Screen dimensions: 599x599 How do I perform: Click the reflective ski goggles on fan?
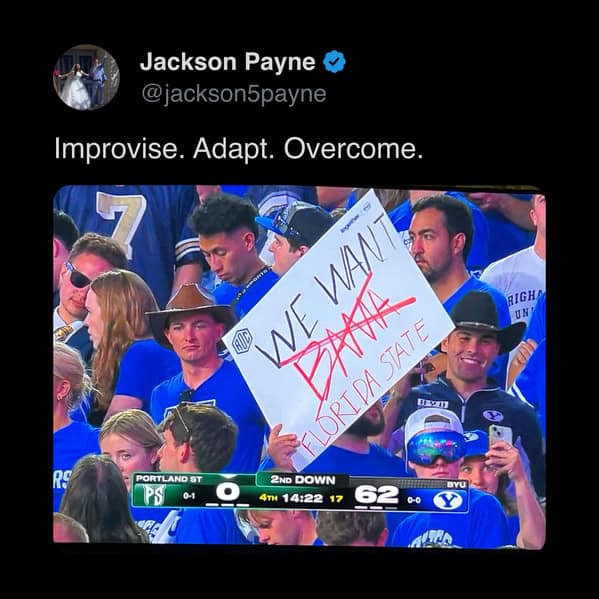click(436, 448)
